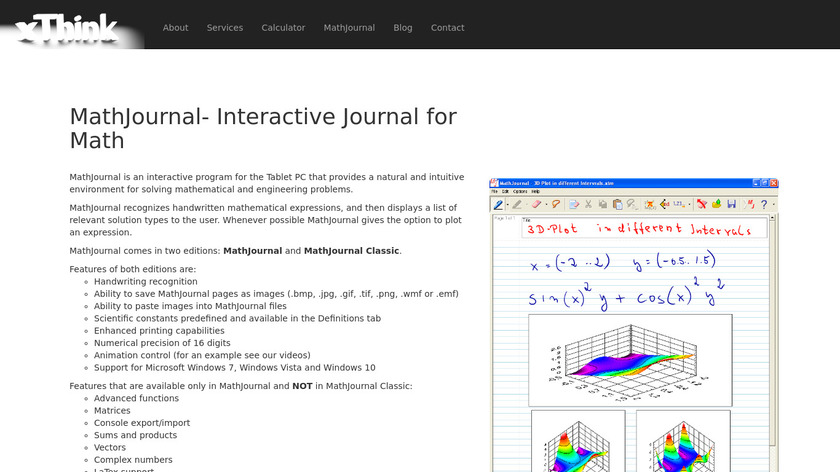840x472 pixels.
Task: Click the icon right of Paste
Action: click(633, 205)
